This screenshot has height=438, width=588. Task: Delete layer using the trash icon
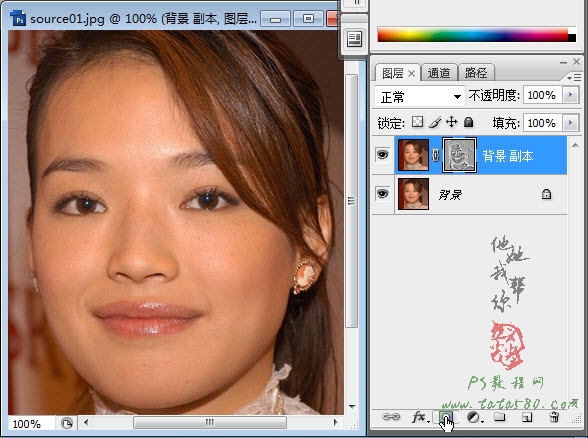(x=554, y=417)
